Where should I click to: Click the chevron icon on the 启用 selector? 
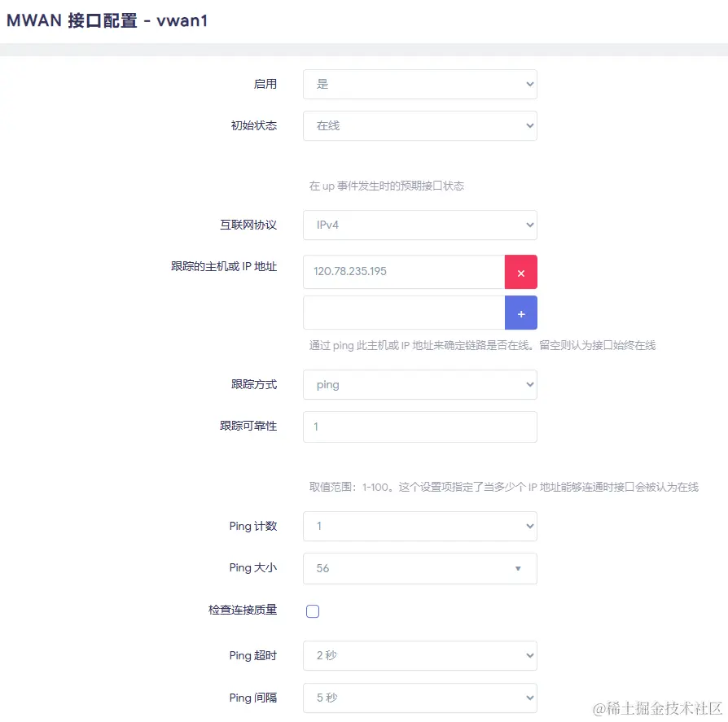[529, 84]
